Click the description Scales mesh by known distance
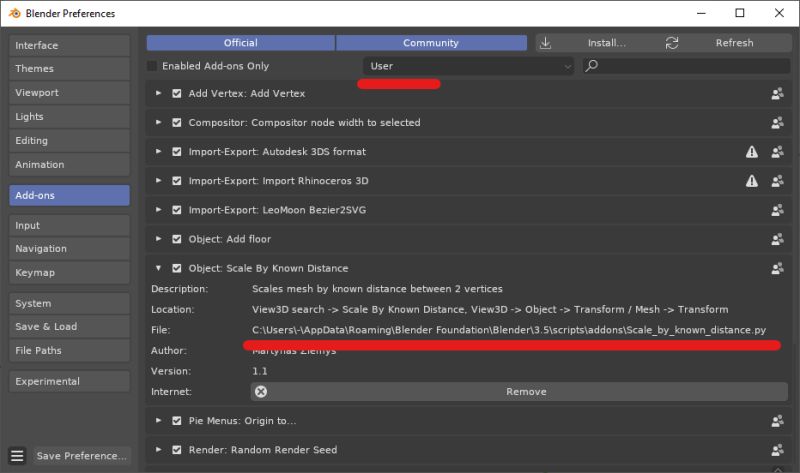Screen dimensions: 800x473 pyautogui.click(x=377, y=289)
